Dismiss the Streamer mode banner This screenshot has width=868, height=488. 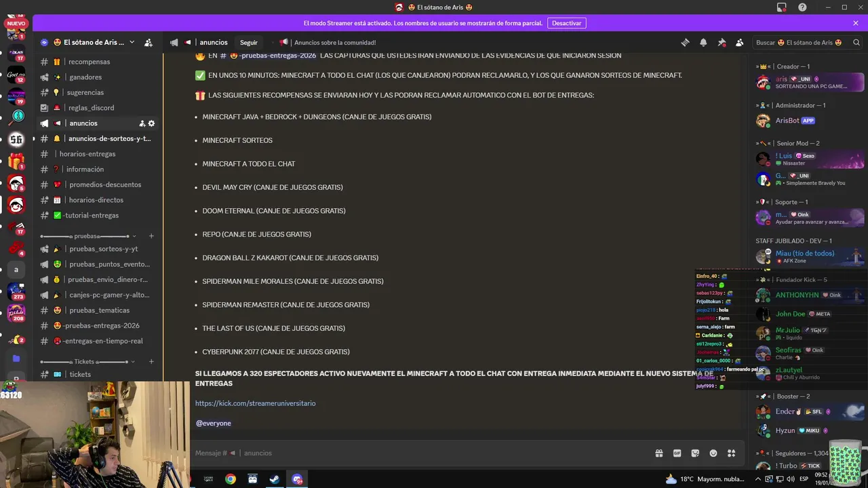point(856,23)
